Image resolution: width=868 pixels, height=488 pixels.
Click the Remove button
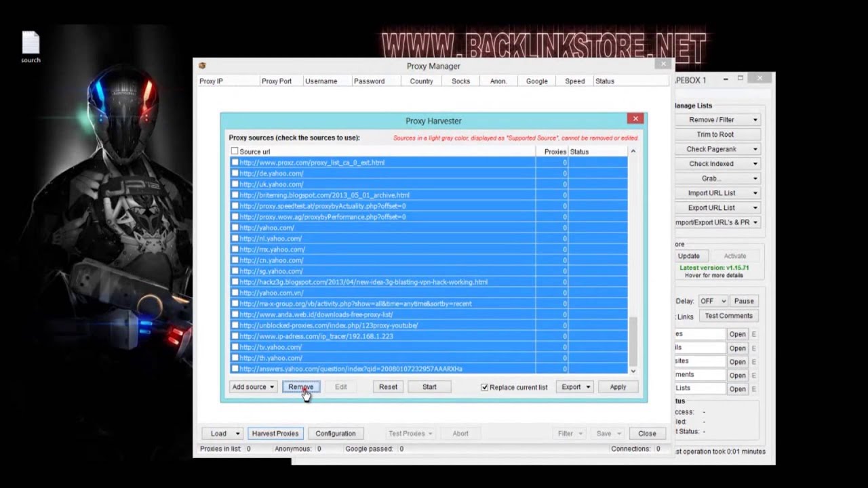[x=300, y=387]
